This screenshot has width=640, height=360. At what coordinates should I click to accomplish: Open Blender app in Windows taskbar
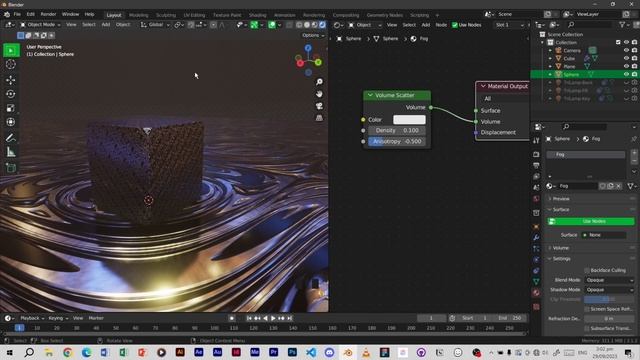point(348,352)
